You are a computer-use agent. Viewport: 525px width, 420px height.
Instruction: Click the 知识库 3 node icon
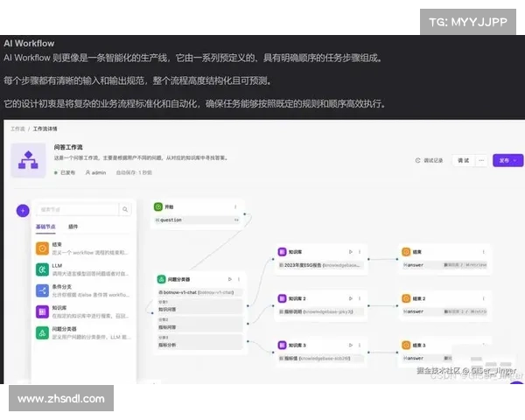coord(283,345)
